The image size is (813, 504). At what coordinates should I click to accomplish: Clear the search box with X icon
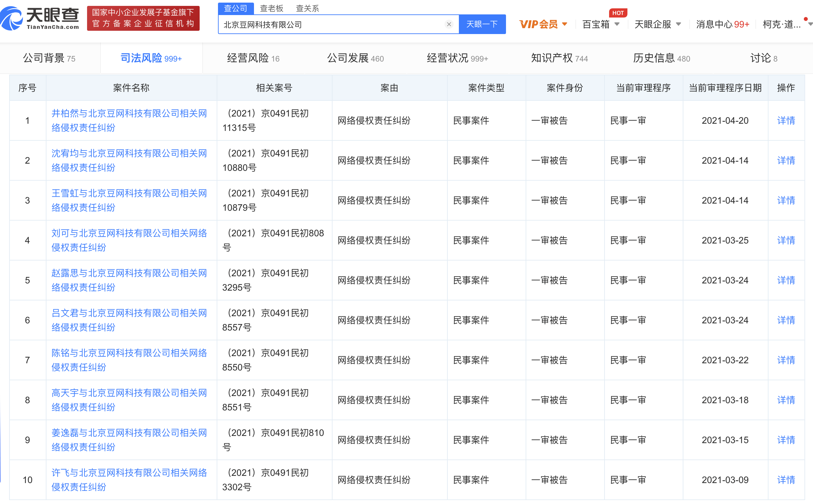pyautogui.click(x=449, y=24)
